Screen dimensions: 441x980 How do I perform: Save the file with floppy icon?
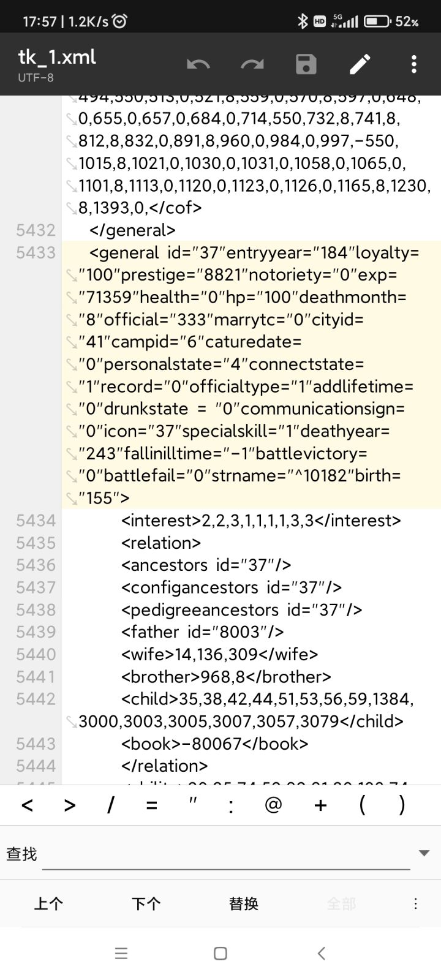pos(306,64)
